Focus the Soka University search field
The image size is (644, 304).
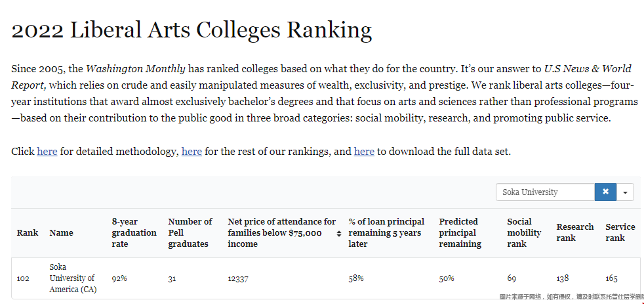pos(545,192)
